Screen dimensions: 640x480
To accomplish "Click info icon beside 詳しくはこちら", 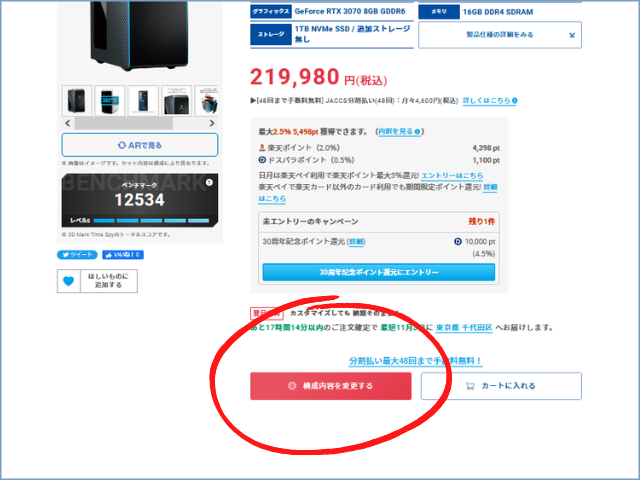I will point(515,100).
